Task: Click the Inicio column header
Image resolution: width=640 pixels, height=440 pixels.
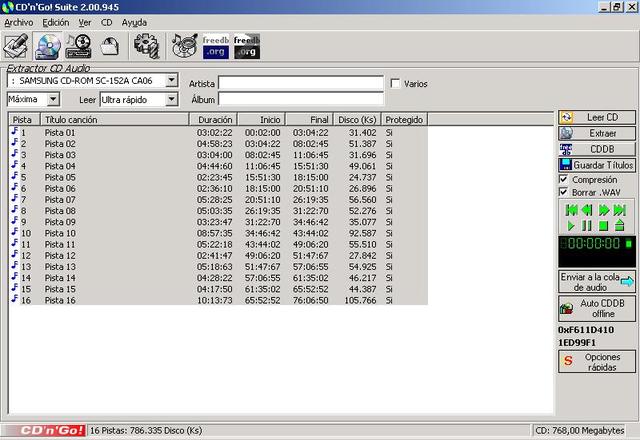Action: 262,120
